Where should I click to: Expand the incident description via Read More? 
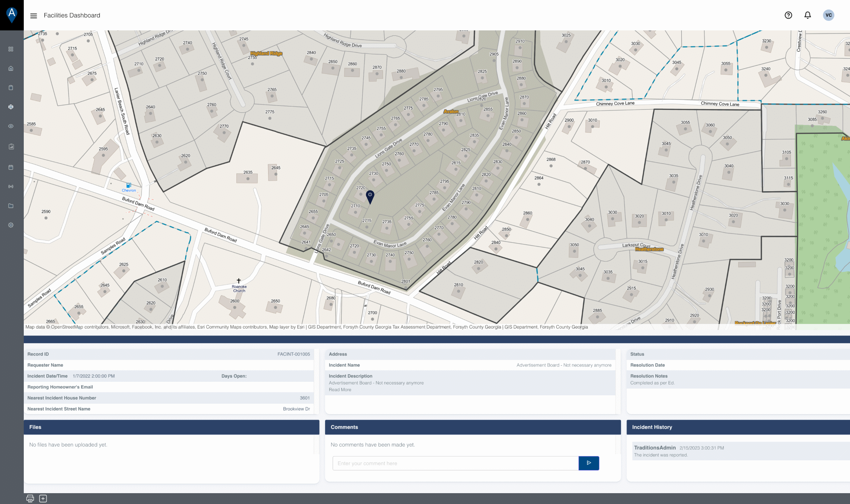click(340, 389)
